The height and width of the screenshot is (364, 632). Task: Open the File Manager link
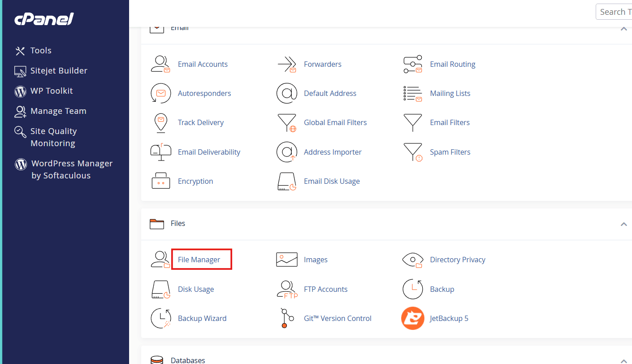tap(199, 260)
